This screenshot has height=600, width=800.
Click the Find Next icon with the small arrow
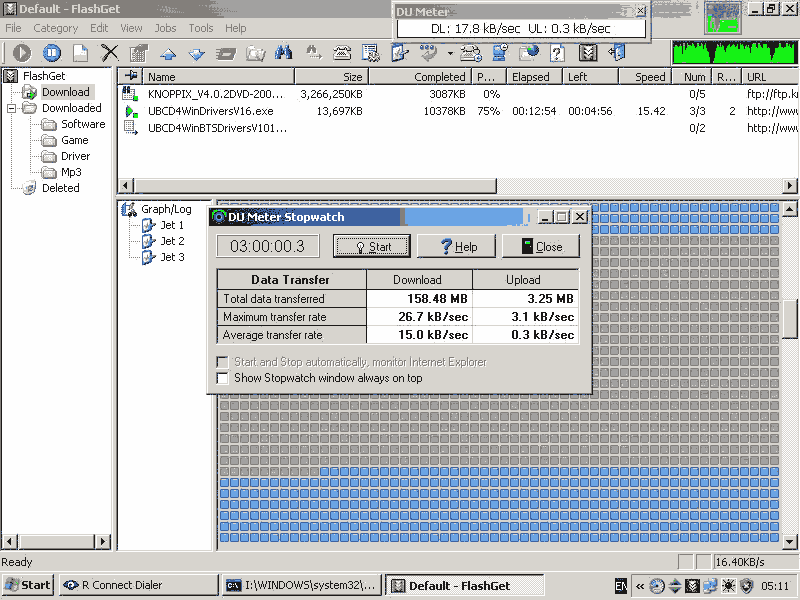313,52
